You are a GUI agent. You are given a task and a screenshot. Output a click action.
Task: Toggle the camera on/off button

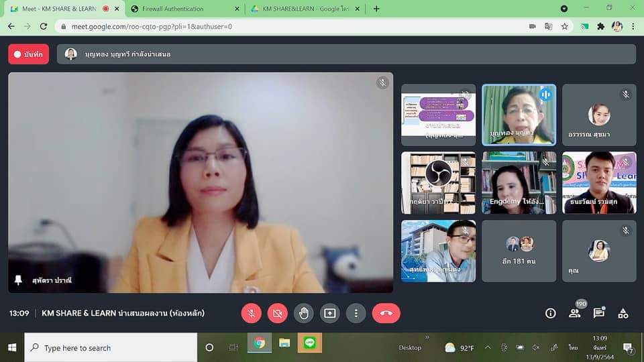278,313
